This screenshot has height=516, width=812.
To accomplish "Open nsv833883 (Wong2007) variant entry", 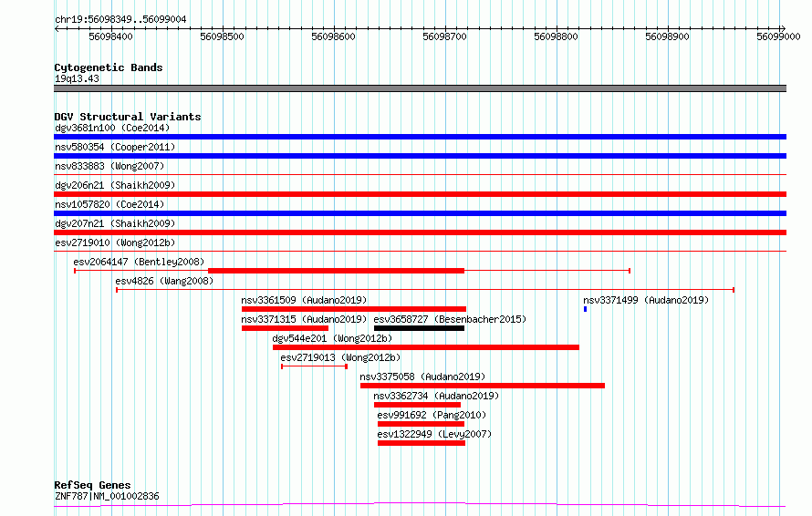I will coord(109,166).
